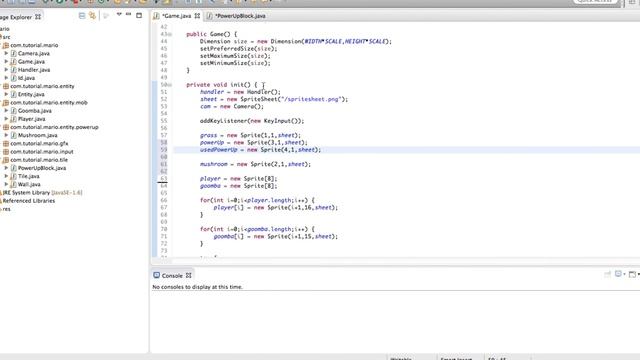Image resolution: width=640 pixels, height=360 pixels.
Task: Switch to the Game.java editor tab
Action: tap(176, 16)
